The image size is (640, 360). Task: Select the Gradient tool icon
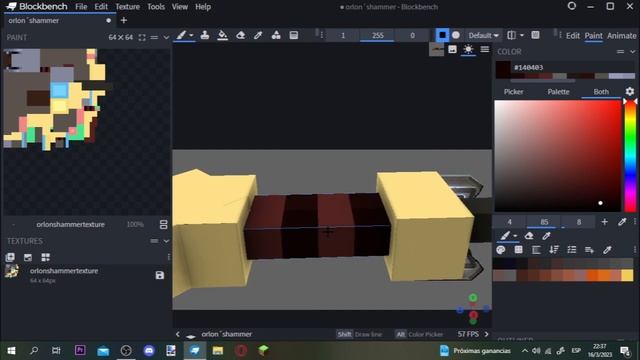[293, 36]
